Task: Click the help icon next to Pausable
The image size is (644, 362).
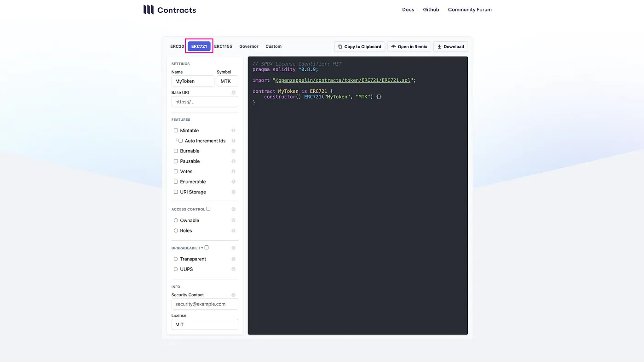Action: coord(233,161)
